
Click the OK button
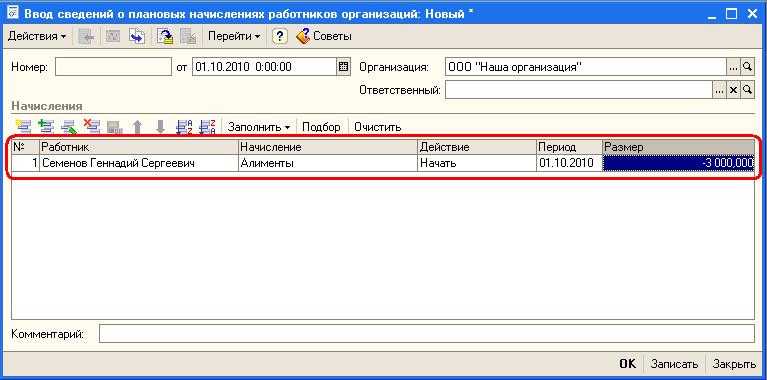(x=628, y=363)
